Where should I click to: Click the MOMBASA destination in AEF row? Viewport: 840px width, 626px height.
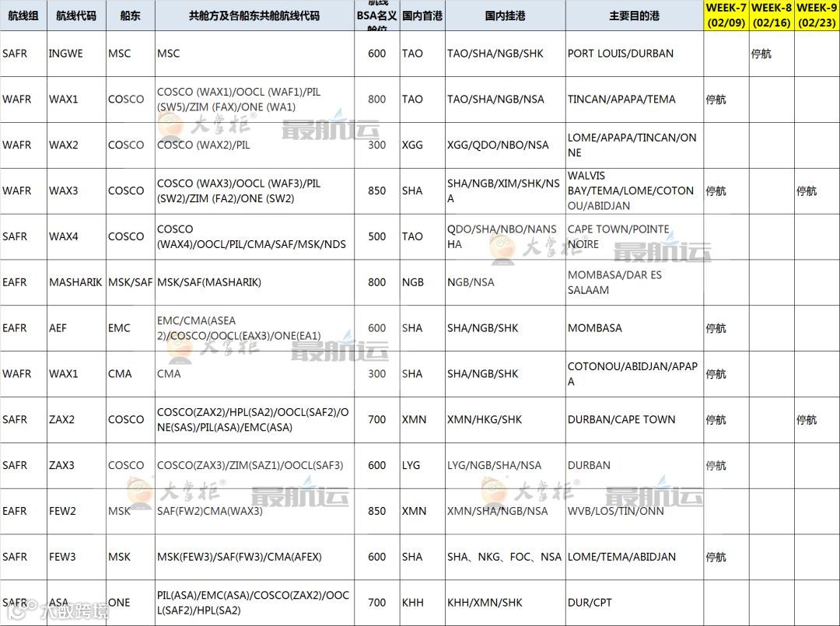click(x=635, y=328)
